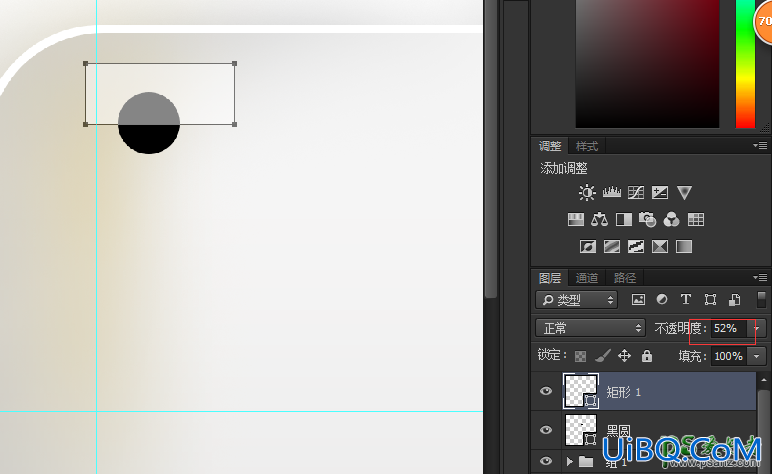Click the 100% fill value field

[729, 356]
